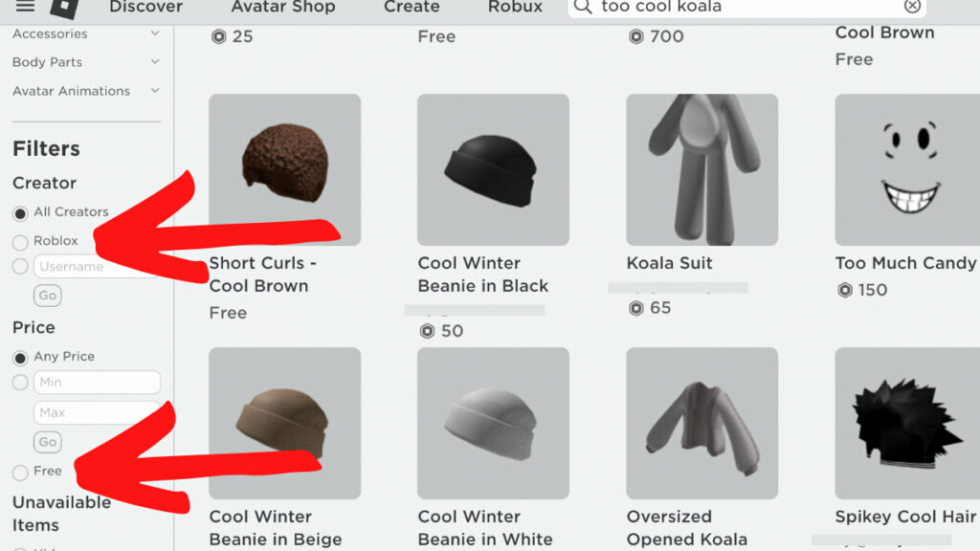Select the All Creators radio button
This screenshot has width=980, height=551.
[20, 213]
